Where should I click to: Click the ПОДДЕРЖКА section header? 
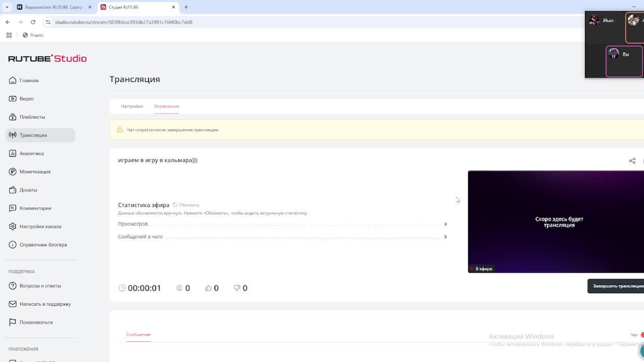22,271
